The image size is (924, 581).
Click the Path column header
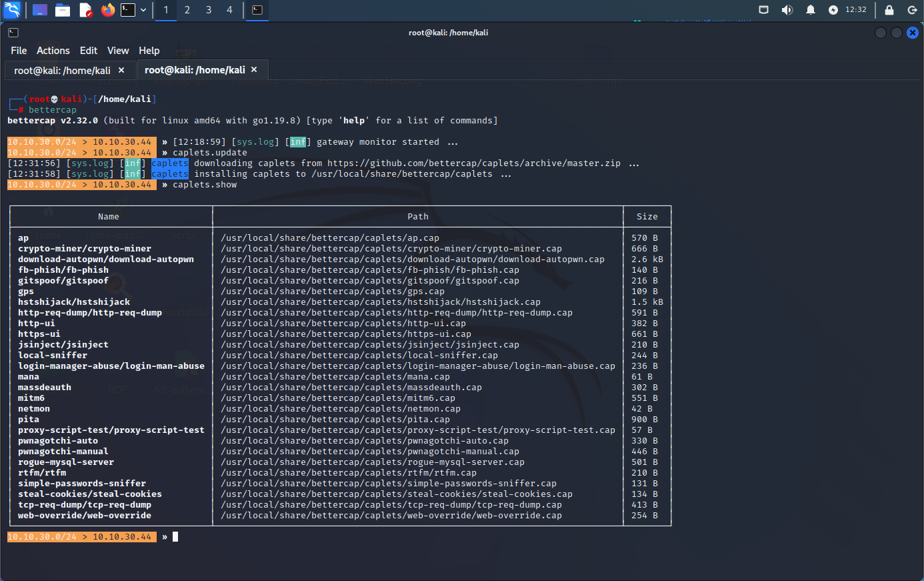coord(418,217)
